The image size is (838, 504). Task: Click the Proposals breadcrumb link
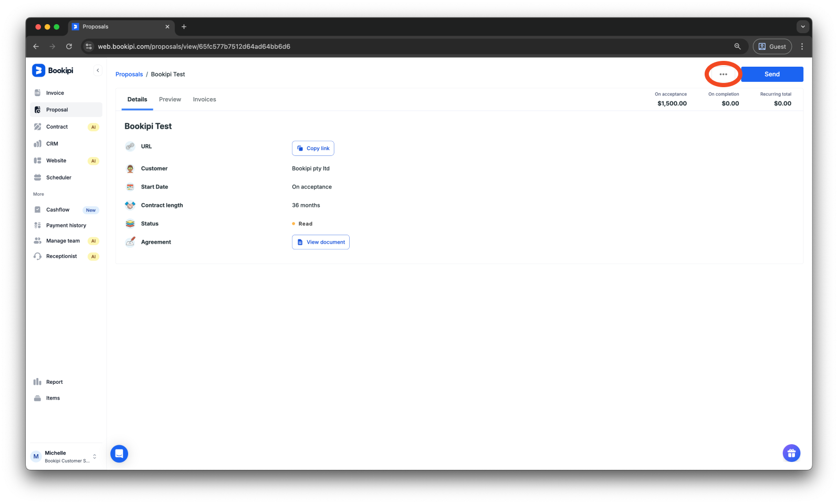(x=129, y=74)
